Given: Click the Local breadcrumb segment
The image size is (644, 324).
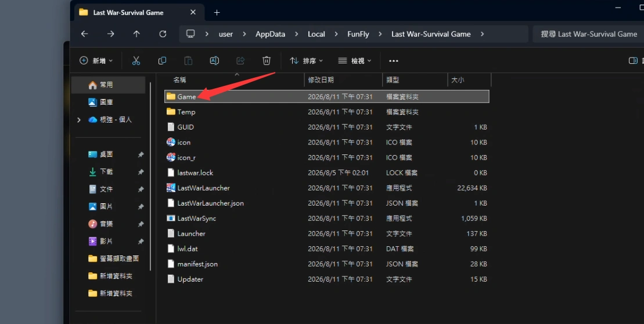Looking at the screenshot, I should click(316, 34).
